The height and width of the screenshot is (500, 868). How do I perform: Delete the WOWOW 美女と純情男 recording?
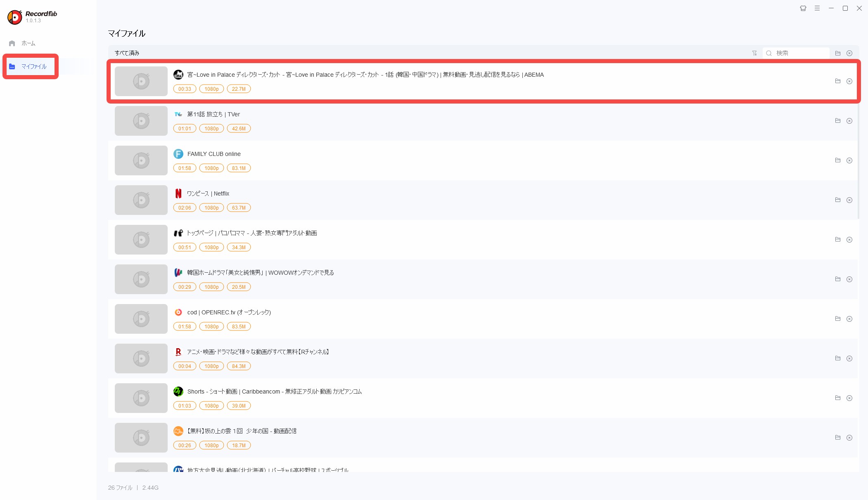pos(849,279)
